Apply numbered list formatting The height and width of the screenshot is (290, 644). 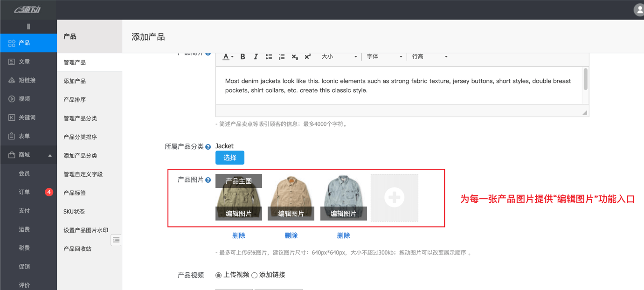281,56
